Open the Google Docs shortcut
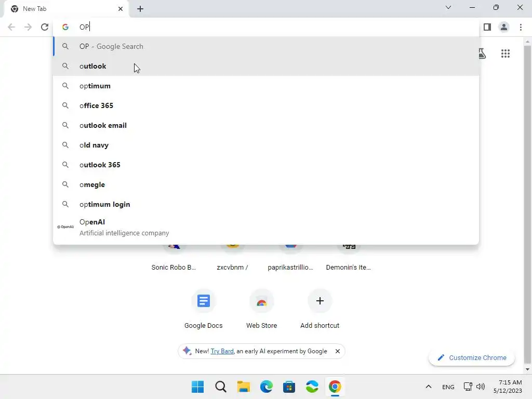Screen dimensions: 532x399 (x=204, y=310)
